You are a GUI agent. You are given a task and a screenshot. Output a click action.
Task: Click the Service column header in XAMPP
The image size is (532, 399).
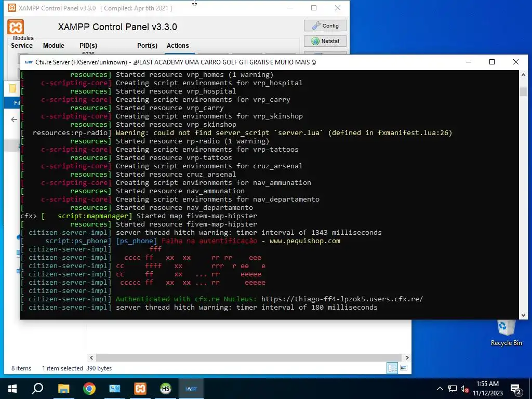tap(22, 46)
